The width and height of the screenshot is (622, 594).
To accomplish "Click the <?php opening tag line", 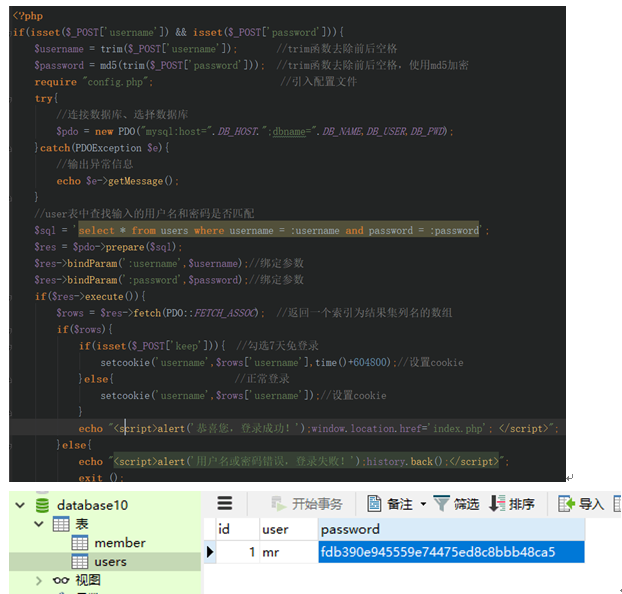I will pos(28,16).
